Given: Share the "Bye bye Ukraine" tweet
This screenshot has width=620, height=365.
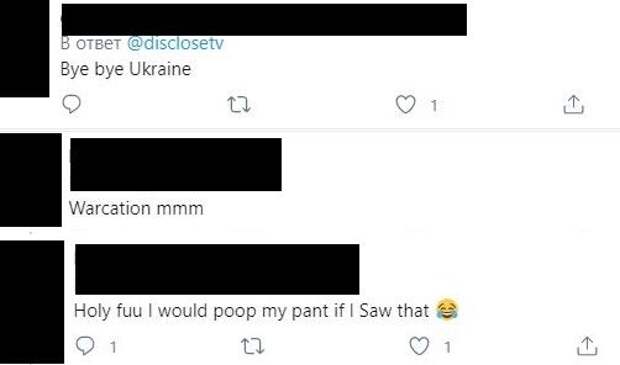Looking at the screenshot, I should click(x=573, y=105).
